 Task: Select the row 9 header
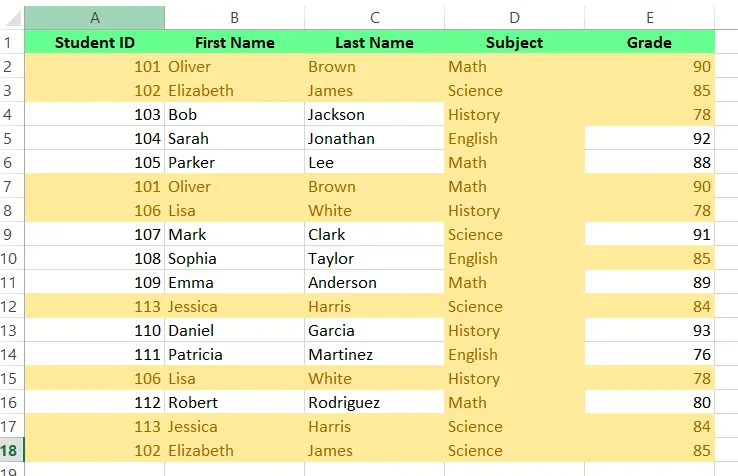click(11, 235)
